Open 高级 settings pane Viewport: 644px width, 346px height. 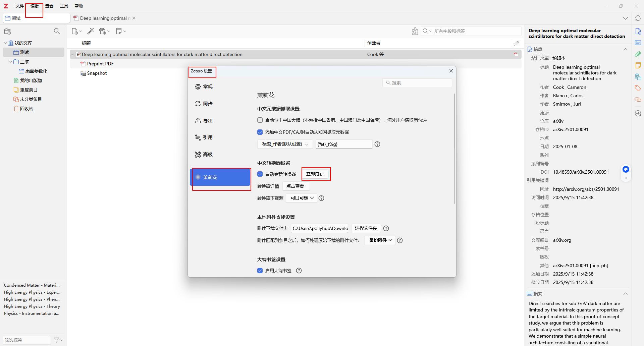click(x=220, y=155)
